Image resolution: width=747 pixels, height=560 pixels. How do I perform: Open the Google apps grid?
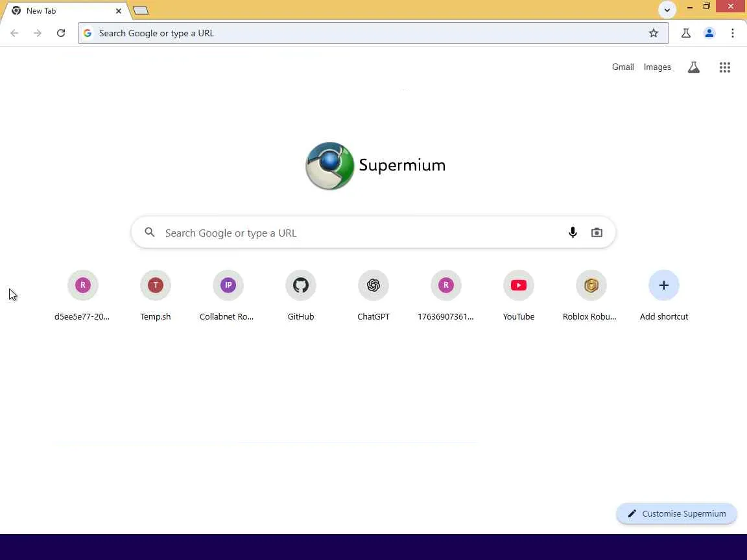pos(724,67)
